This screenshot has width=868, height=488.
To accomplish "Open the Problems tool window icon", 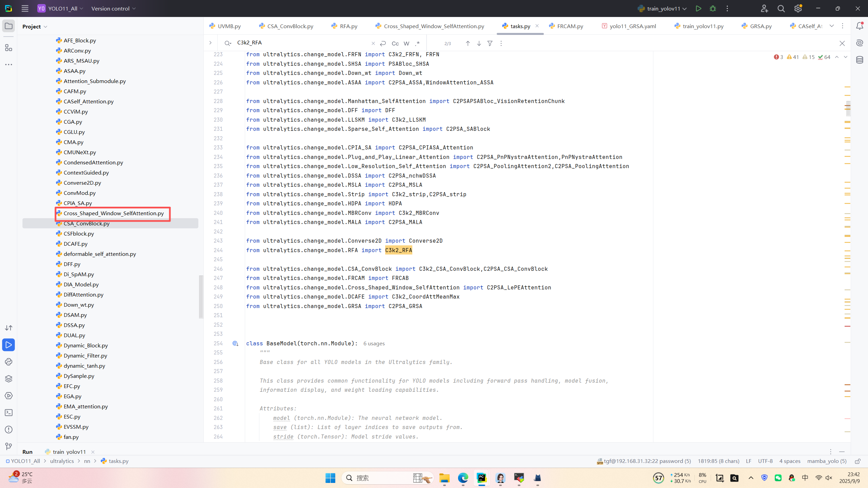I will click(8, 430).
